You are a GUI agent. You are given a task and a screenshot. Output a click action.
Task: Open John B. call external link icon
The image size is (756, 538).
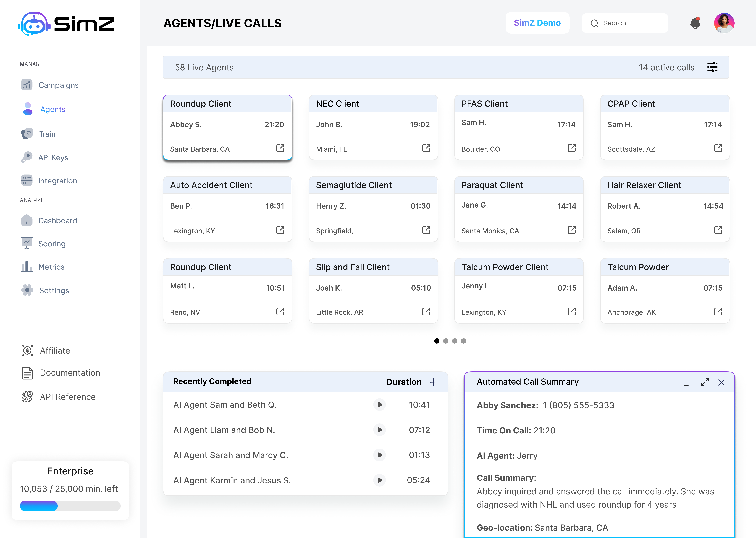(426, 148)
